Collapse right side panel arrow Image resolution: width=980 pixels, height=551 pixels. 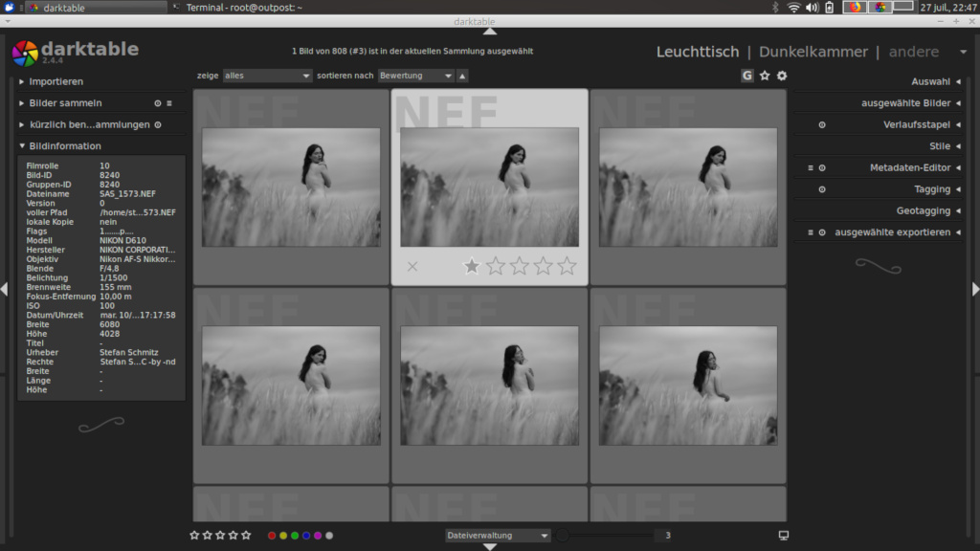[975, 289]
